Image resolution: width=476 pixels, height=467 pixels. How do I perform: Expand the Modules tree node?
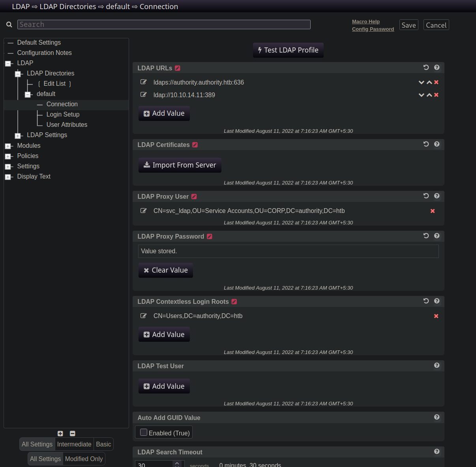[x=7, y=146]
